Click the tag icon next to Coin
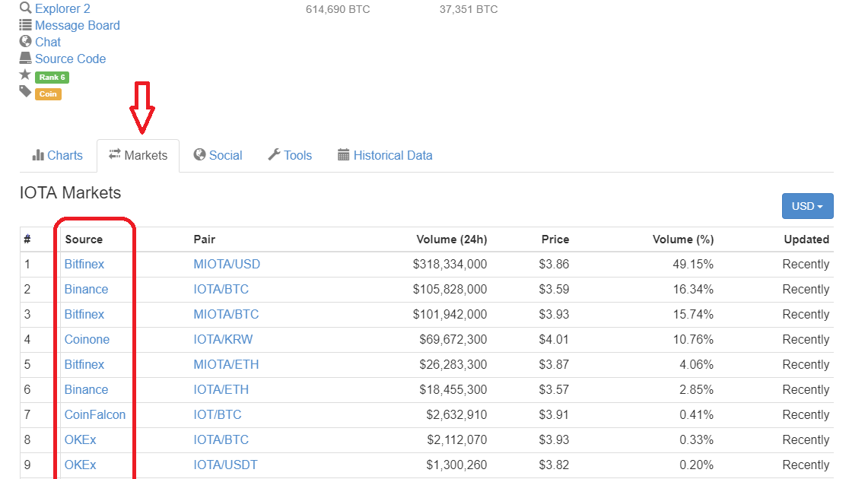 pos(26,92)
